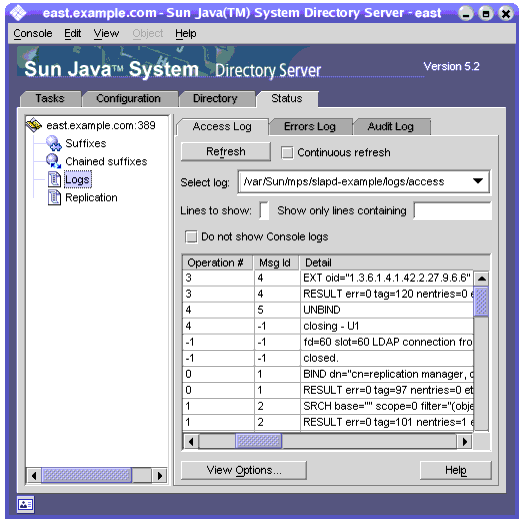Enable Continuous refresh checkbox

[x=287, y=153]
